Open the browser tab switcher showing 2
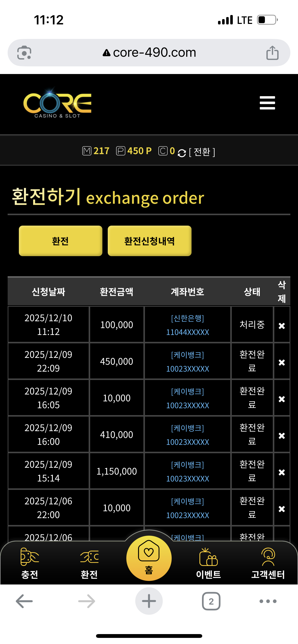This screenshot has width=298, height=644. tap(211, 601)
